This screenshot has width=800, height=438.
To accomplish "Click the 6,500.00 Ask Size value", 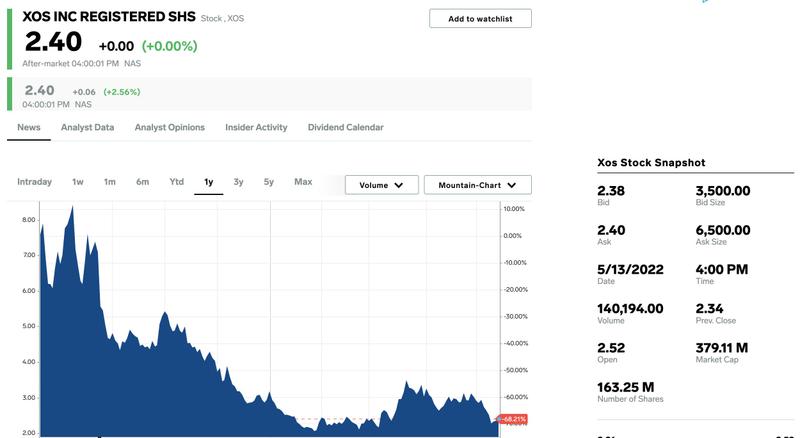I will (722, 230).
